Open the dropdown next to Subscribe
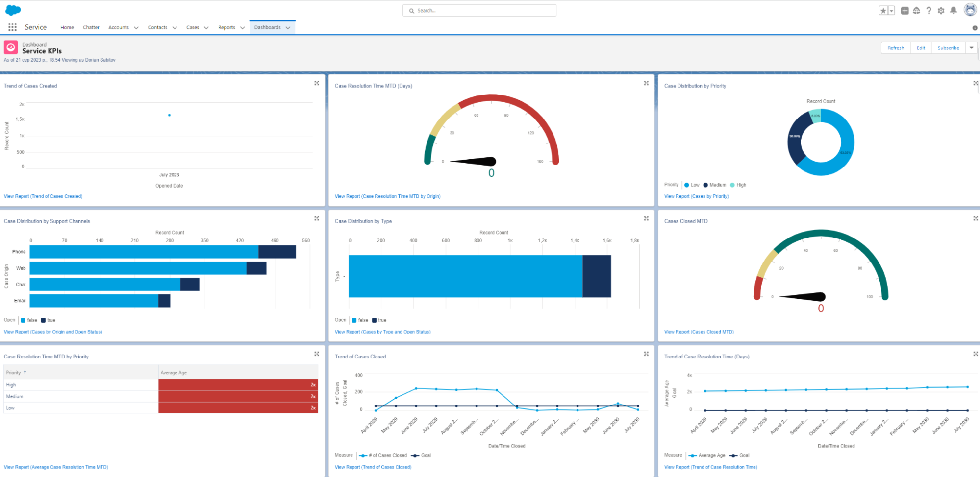 coord(971,48)
